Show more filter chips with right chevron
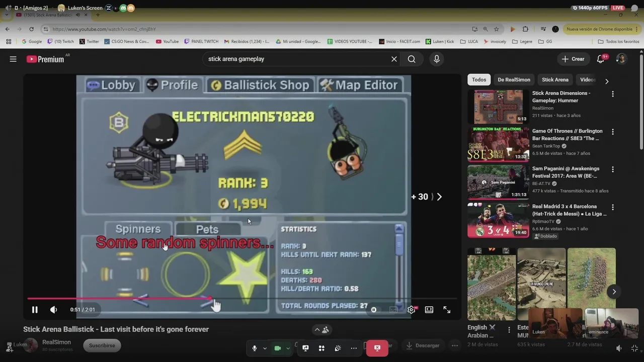 coord(607,81)
